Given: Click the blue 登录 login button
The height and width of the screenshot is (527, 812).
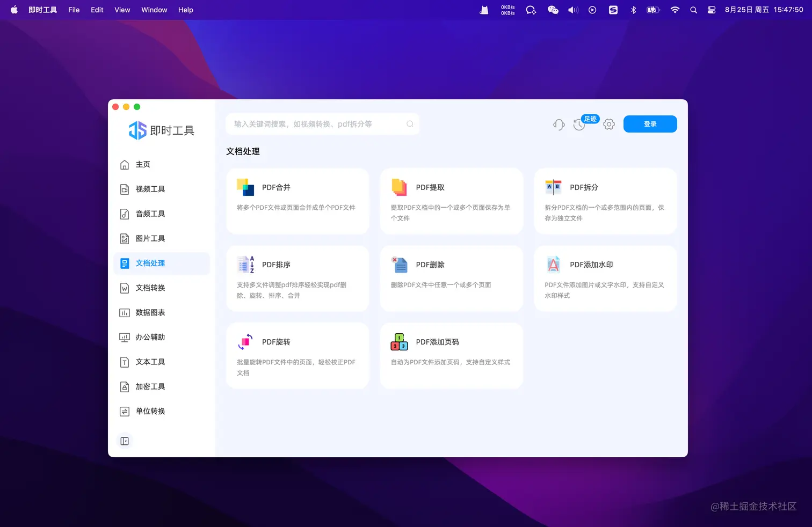Looking at the screenshot, I should [650, 124].
